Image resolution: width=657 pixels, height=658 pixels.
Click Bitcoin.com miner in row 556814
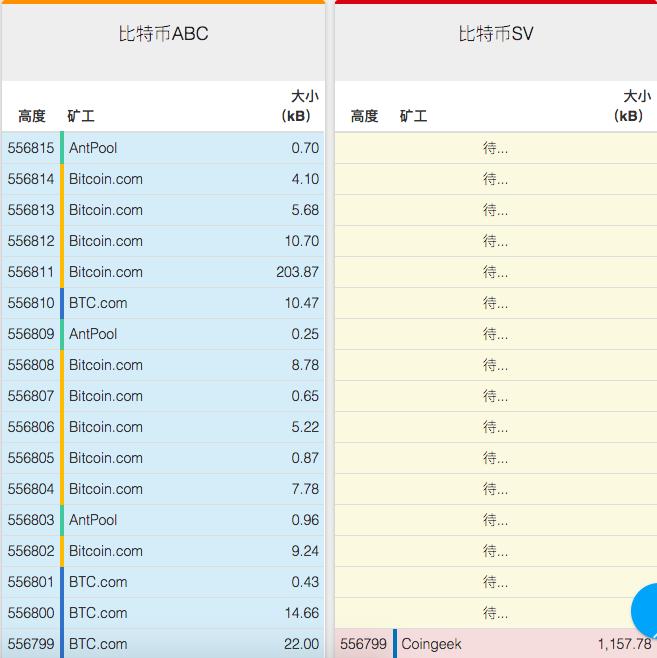(106, 179)
